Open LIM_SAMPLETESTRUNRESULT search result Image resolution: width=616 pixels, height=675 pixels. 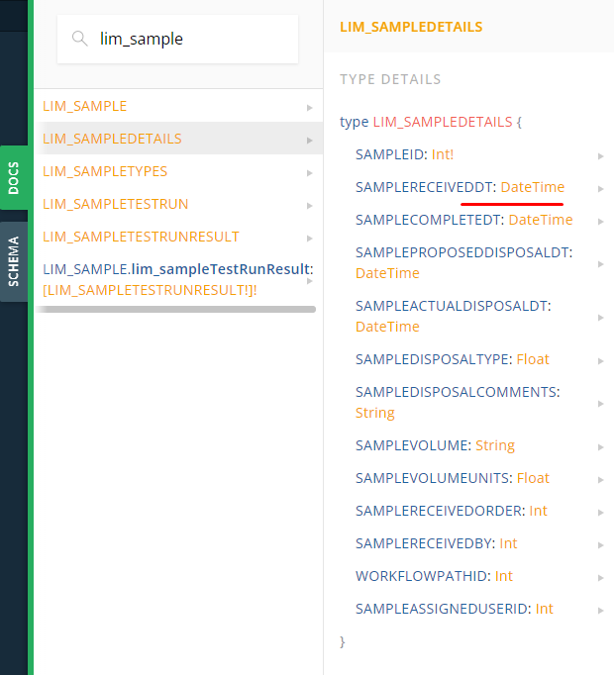pos(141,237)
